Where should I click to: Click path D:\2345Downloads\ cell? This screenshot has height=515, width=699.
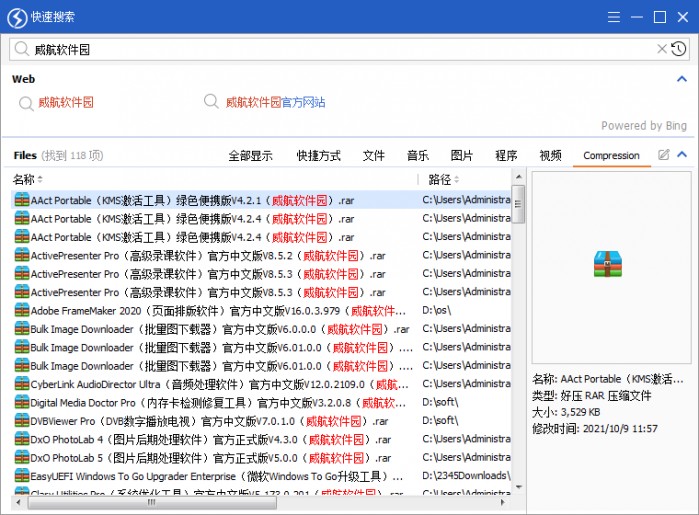[x=466, y=475]
